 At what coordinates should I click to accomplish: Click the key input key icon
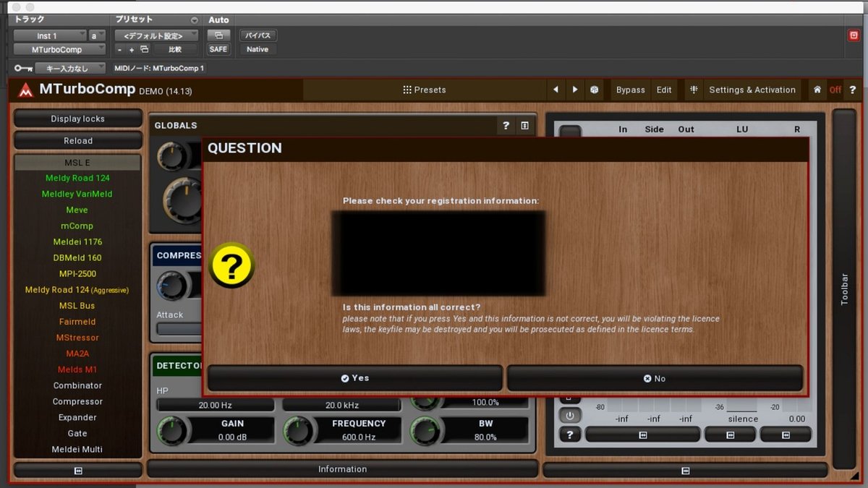coord(24,68)
